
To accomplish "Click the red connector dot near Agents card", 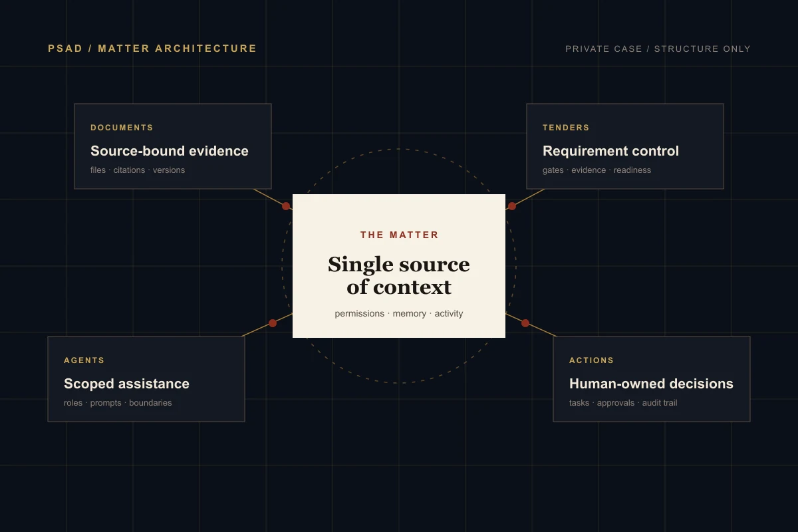I will click(x=273, y=323).
